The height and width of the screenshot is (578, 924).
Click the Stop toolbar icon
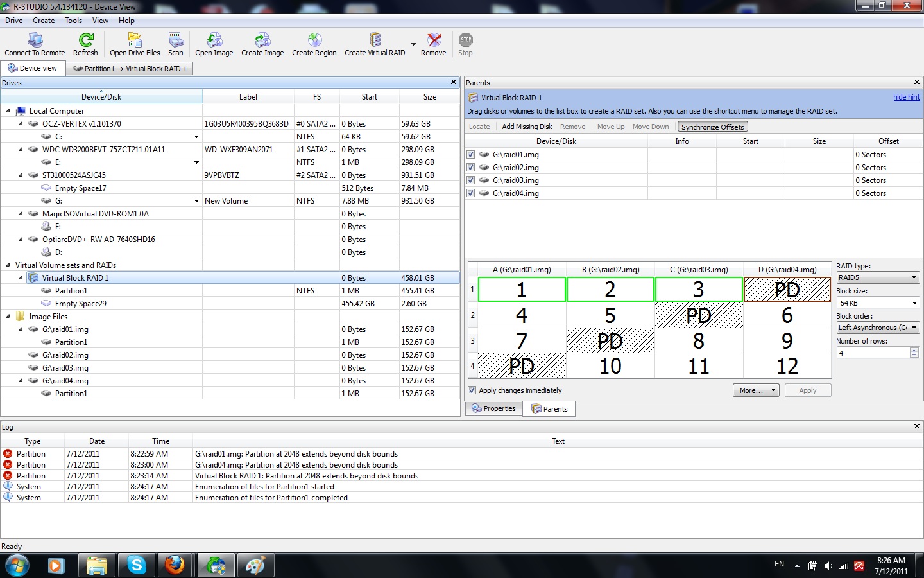tap(466, 45)
